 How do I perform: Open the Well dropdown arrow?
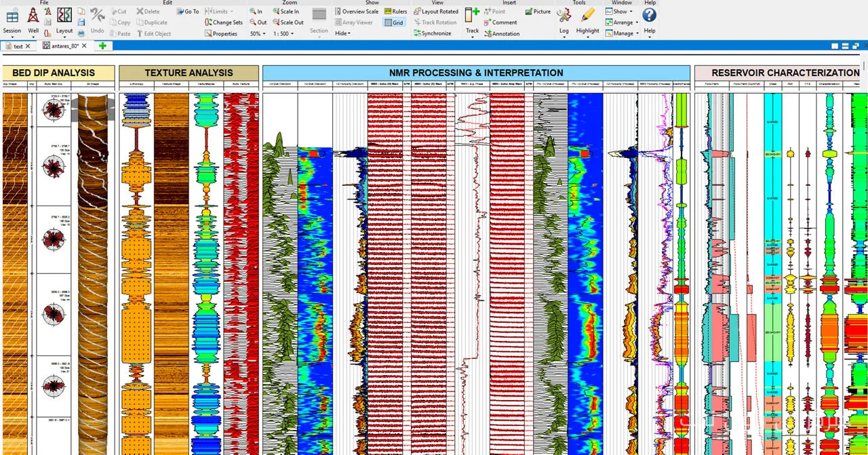[33, 37]
